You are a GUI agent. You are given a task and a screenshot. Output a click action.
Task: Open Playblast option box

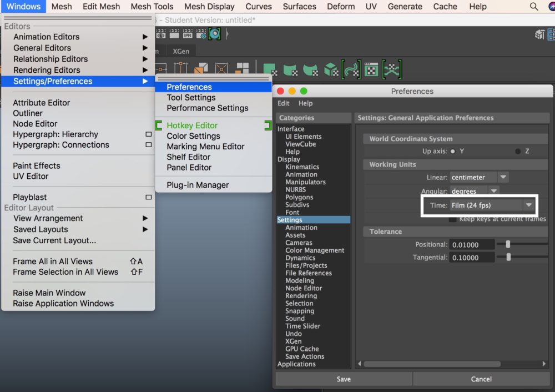tap(149, 197)
